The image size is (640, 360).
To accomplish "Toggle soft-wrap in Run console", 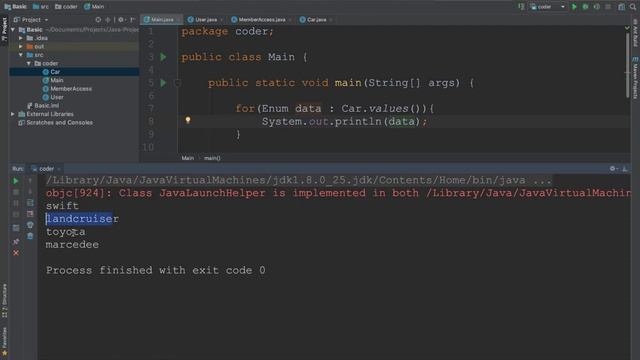I will tap(30, 203).
